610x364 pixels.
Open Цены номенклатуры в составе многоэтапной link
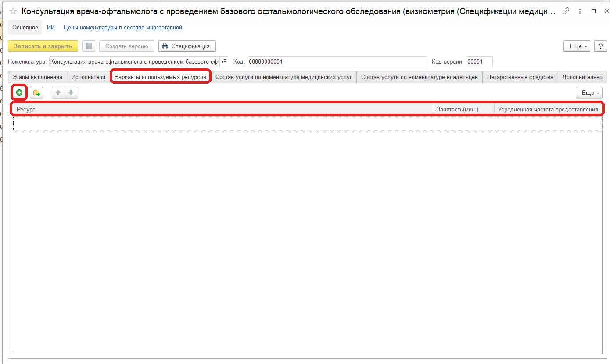123,28
